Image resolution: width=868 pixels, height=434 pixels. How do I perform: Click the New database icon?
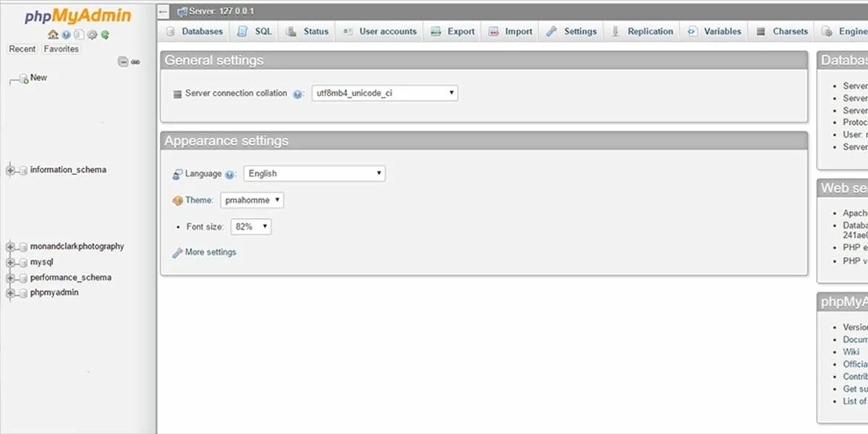coord(23,78)
